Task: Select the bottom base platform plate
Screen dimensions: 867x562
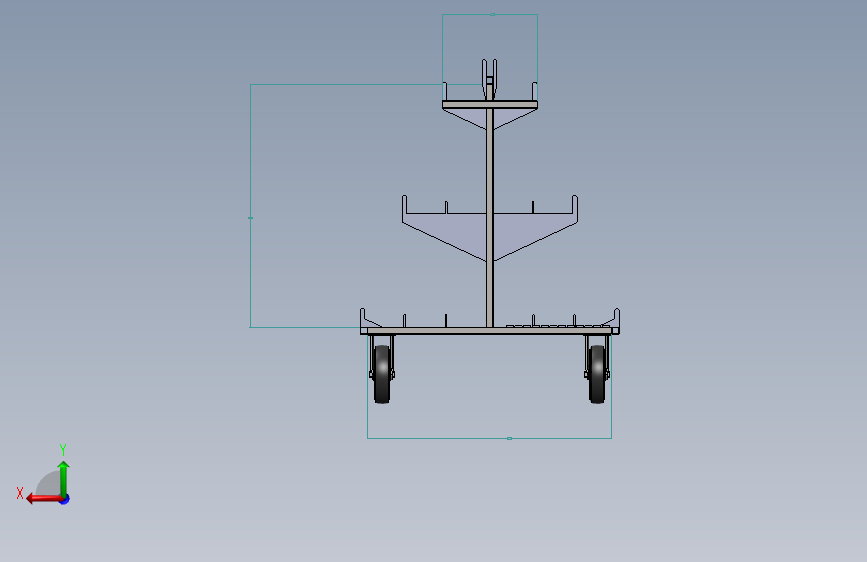Action: (x=490, y=331)
